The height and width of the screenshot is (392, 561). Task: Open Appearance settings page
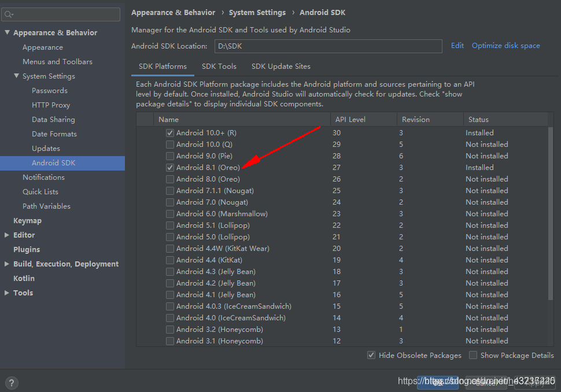[43, 47]
